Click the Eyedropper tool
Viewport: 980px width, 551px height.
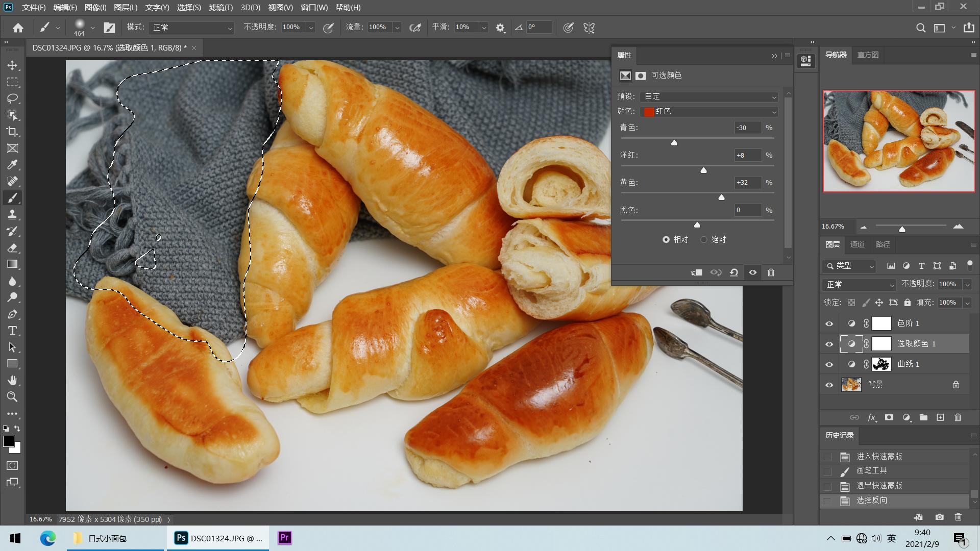click(x=12, y=165)
